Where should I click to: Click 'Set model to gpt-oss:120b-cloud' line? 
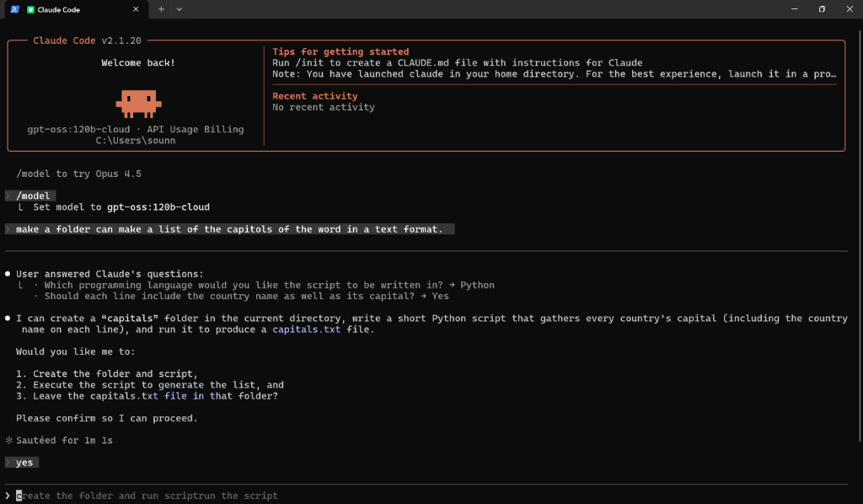click(121, 206)
